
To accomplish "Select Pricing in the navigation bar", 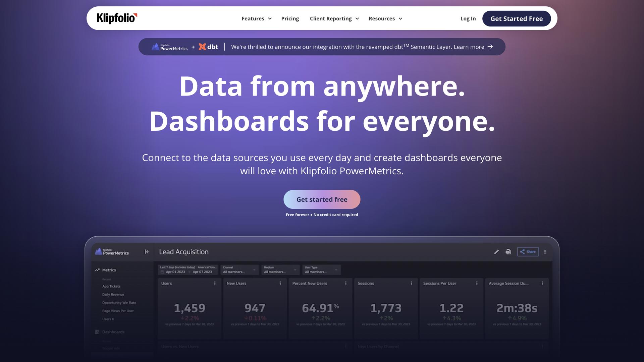I will pyautogui.click(x=290, y=18).
